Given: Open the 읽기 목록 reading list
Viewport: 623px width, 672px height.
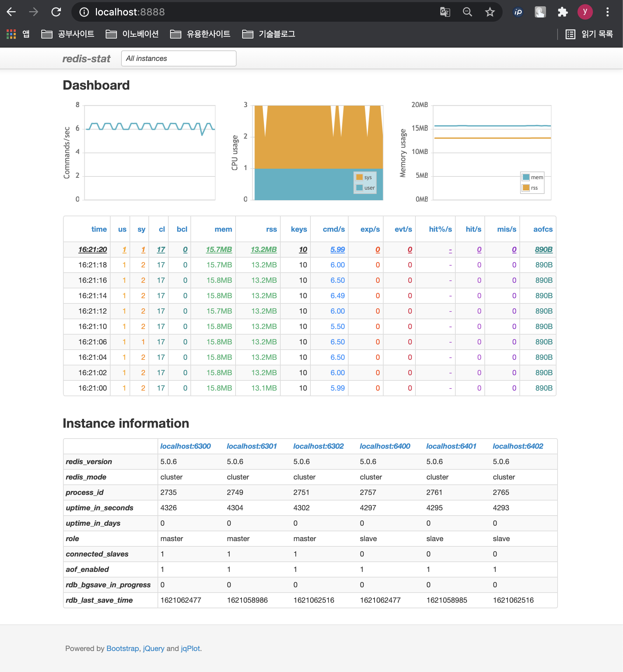Looking at the screenshot, I should click(589, 34).
